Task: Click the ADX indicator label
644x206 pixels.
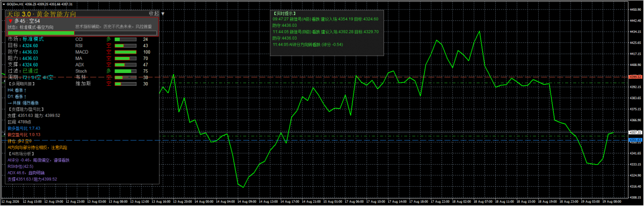Action: pos(79,65)
